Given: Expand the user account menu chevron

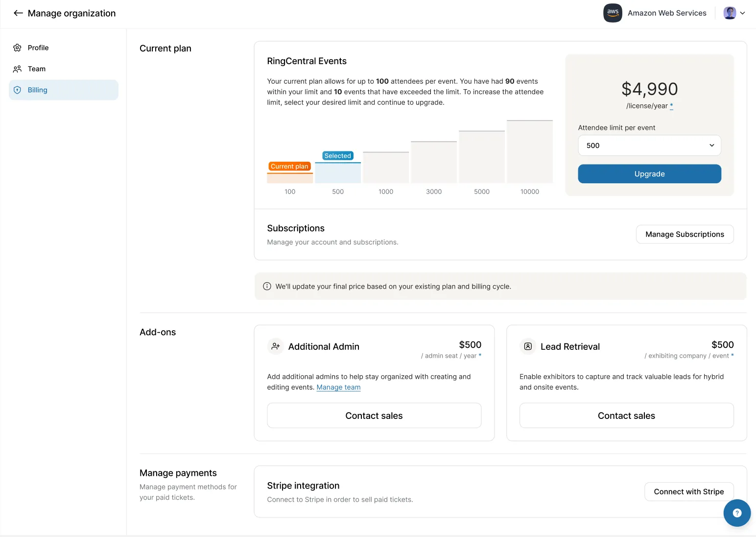Looking at the screenshot, I should (743, 13).
